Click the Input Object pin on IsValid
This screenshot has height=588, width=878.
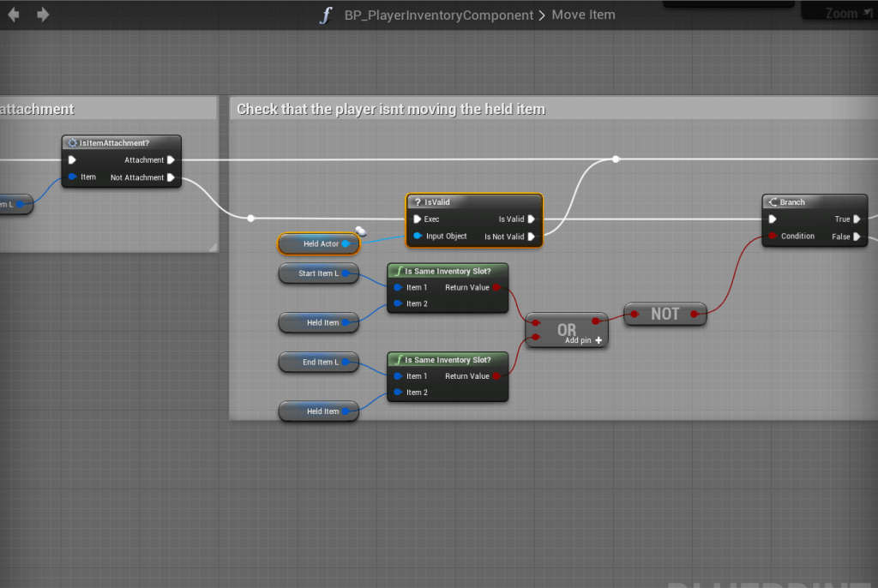(x=418, y=237)
